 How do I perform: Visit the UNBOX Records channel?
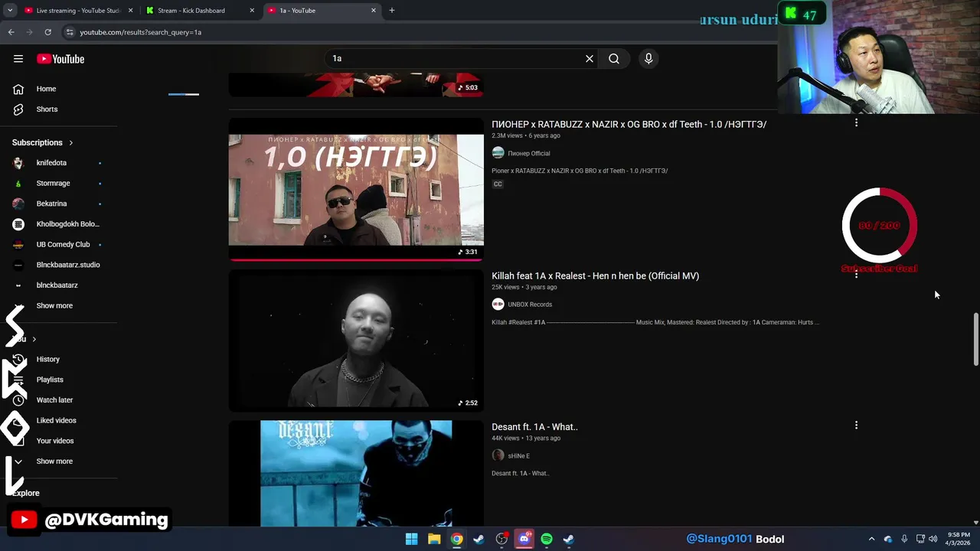[529, 305]
